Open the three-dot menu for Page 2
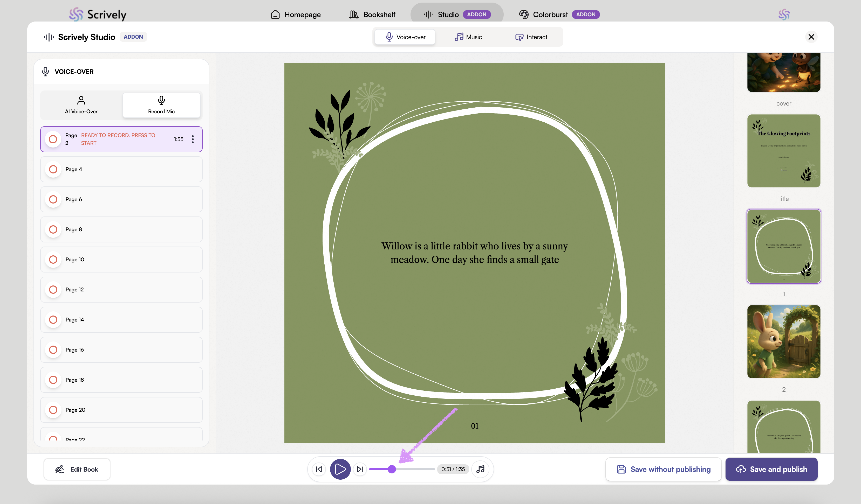Screen dimensions: 861x504 tap(193, 139)
